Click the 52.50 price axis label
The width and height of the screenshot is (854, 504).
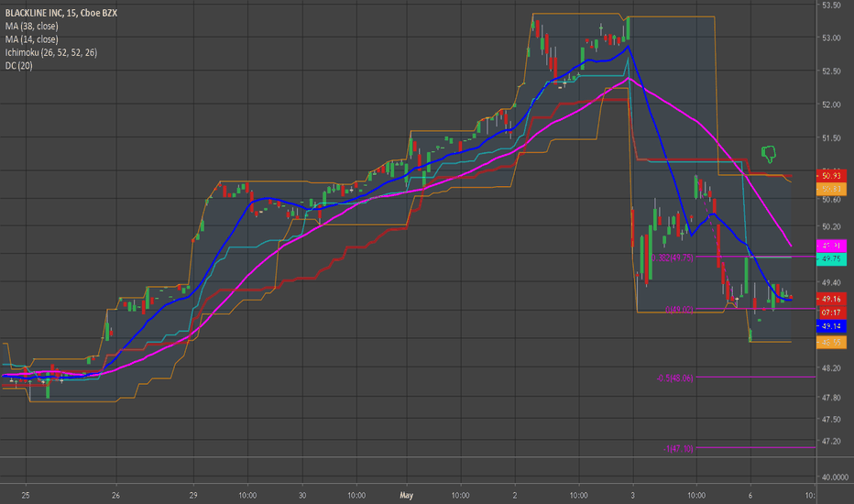point(831,71)
